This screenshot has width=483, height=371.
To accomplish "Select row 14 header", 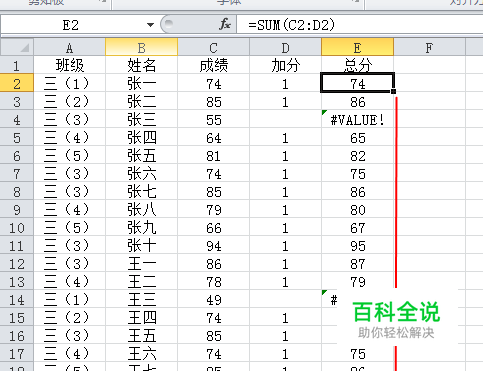I will pyautogui.click(x=17, y=299).
